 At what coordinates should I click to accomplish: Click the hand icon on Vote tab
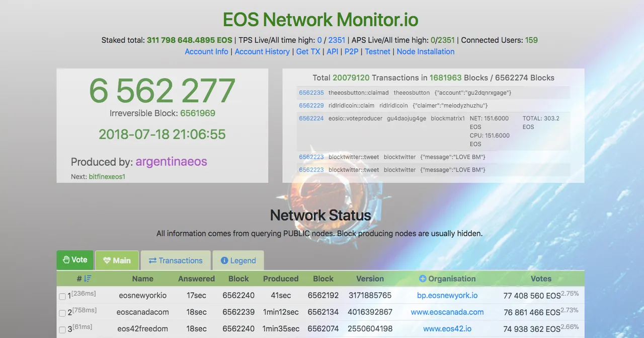pyautogui.click(x=66, y=260)
